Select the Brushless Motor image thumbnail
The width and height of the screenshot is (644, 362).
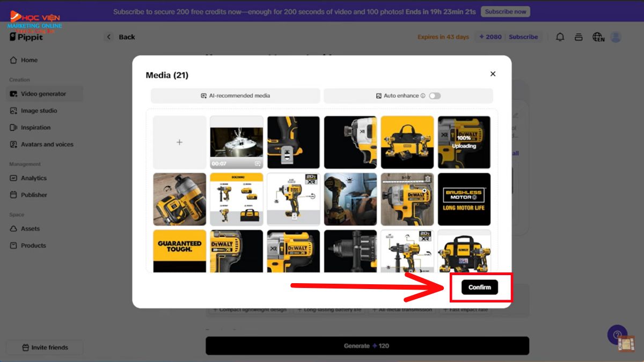[x=464, y=199]
